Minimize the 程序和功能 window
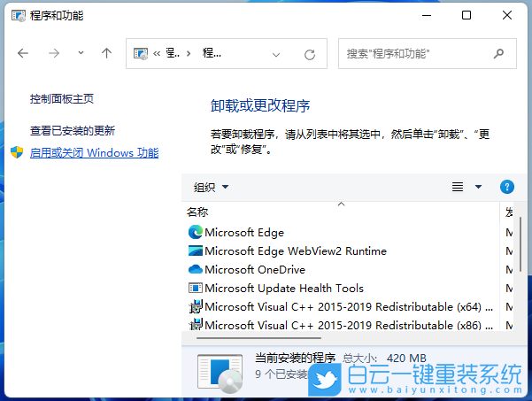 point(427,15)
